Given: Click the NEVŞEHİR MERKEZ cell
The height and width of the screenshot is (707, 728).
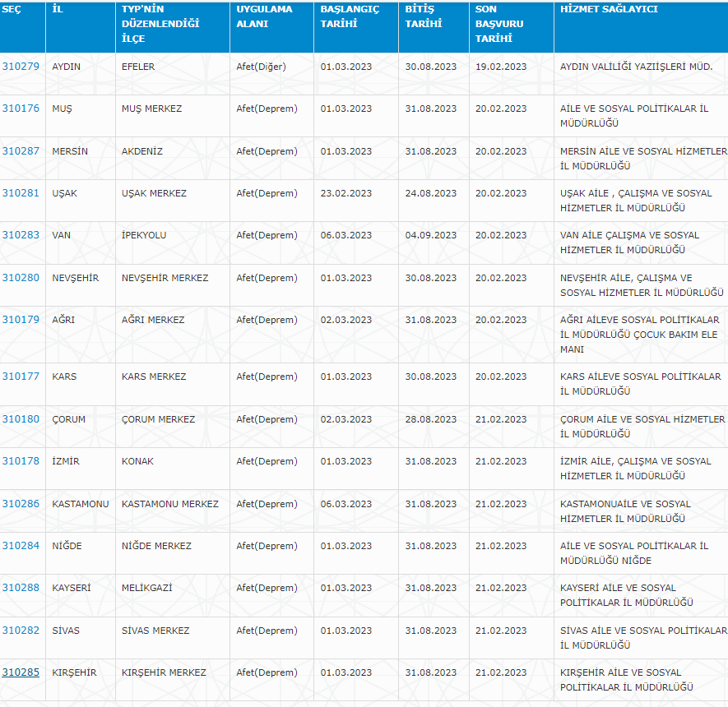Looking at the screenshot, I should (x=172, y=285).
